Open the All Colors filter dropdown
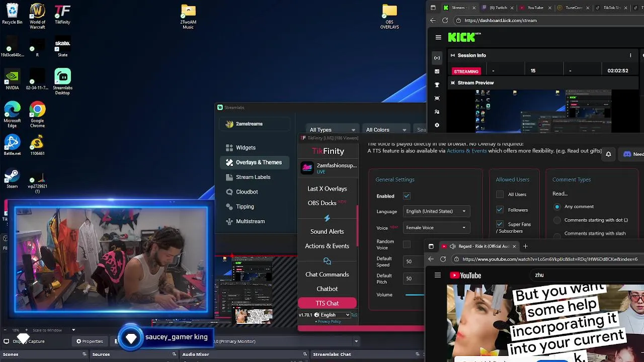 tap(386, 130)
